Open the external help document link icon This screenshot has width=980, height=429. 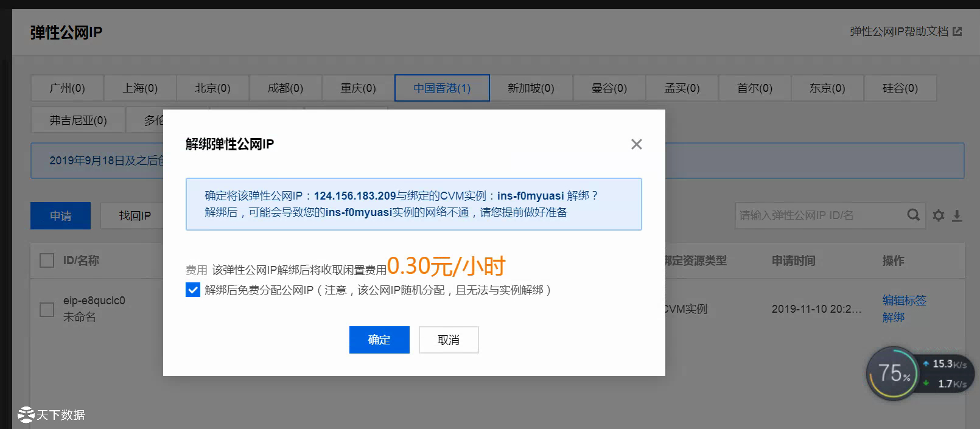[x=957, y=32]
